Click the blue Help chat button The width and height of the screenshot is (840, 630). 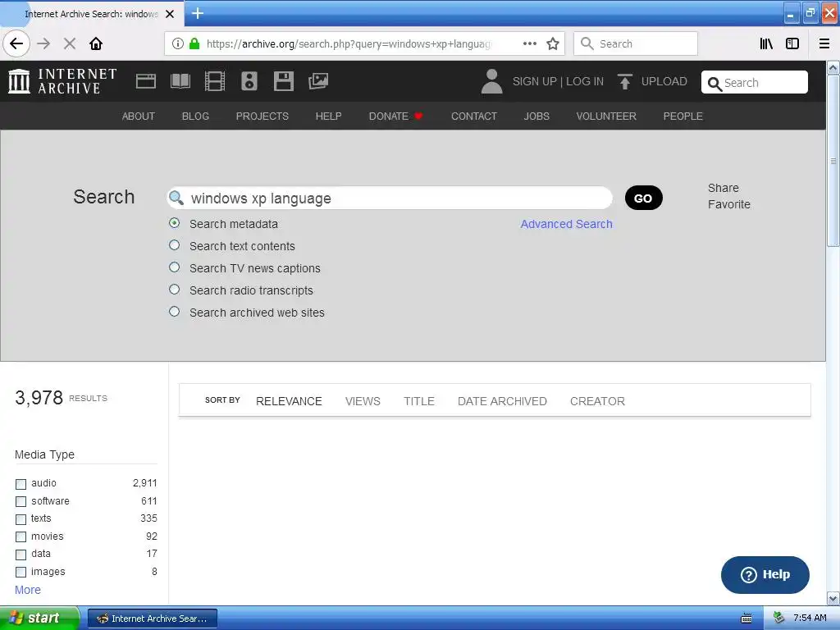coord(765,574)
